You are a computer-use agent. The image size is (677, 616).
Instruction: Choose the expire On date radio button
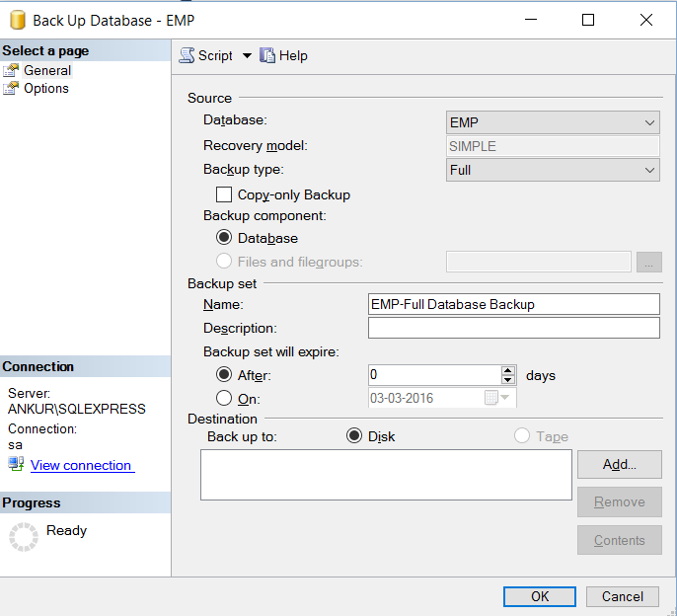[224, 399]
